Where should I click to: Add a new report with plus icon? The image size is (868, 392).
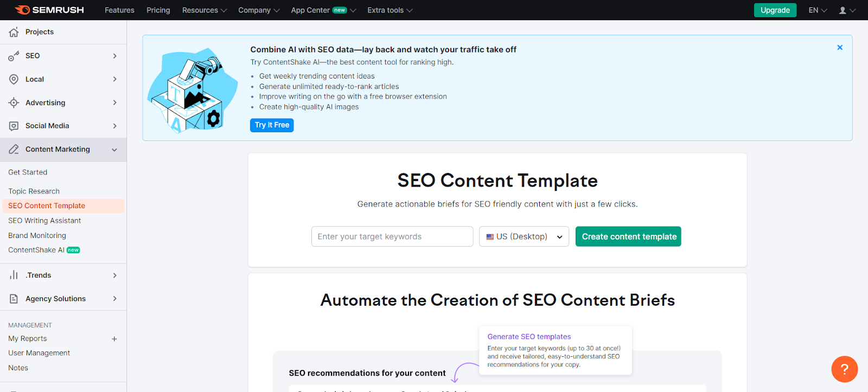(x=114, y=339)
